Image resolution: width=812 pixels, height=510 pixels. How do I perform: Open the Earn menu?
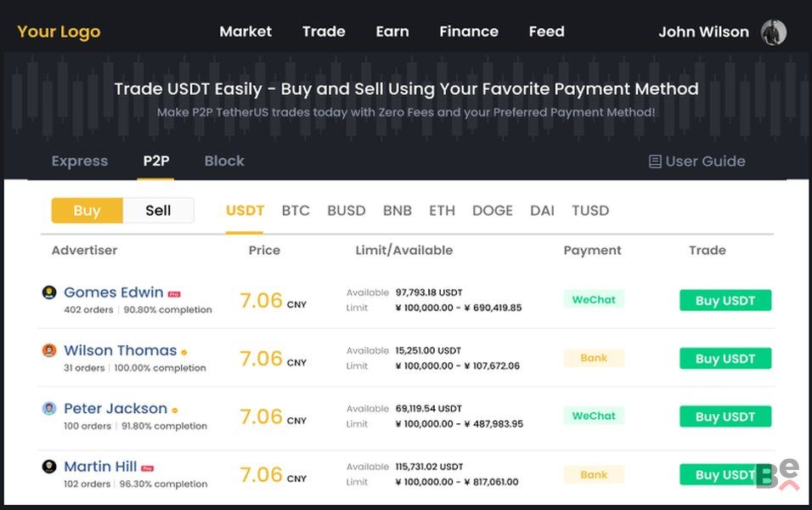tap(392, 31)
